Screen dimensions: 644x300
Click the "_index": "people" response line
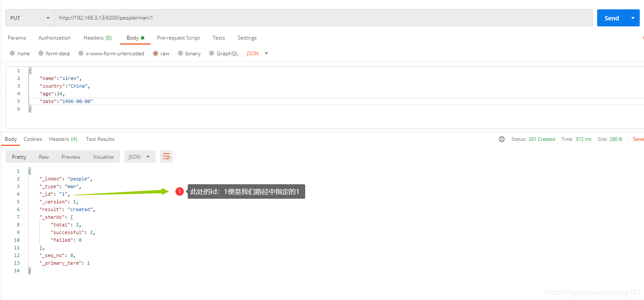[66, 179]
